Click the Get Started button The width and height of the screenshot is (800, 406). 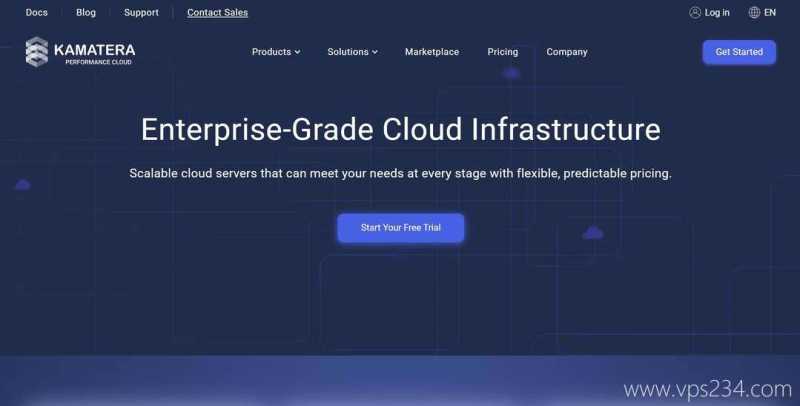coord(739,52)
